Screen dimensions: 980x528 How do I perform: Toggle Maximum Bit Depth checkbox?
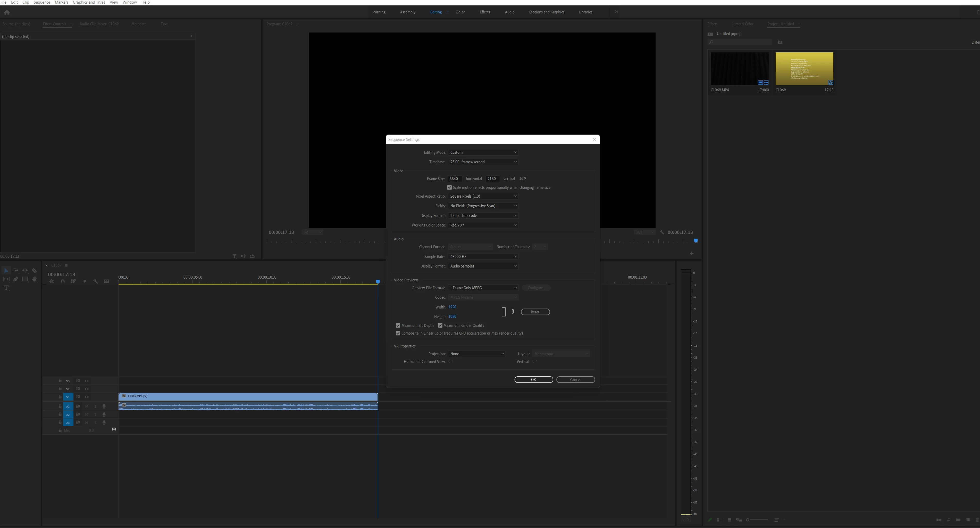coord(398,326)
